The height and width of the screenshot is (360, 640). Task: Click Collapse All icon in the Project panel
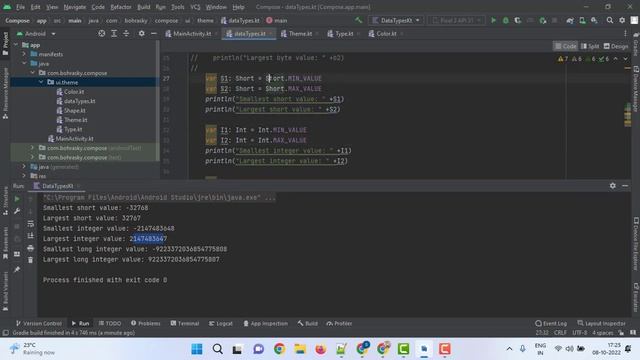pyautogui.click(x=126, y=33)
